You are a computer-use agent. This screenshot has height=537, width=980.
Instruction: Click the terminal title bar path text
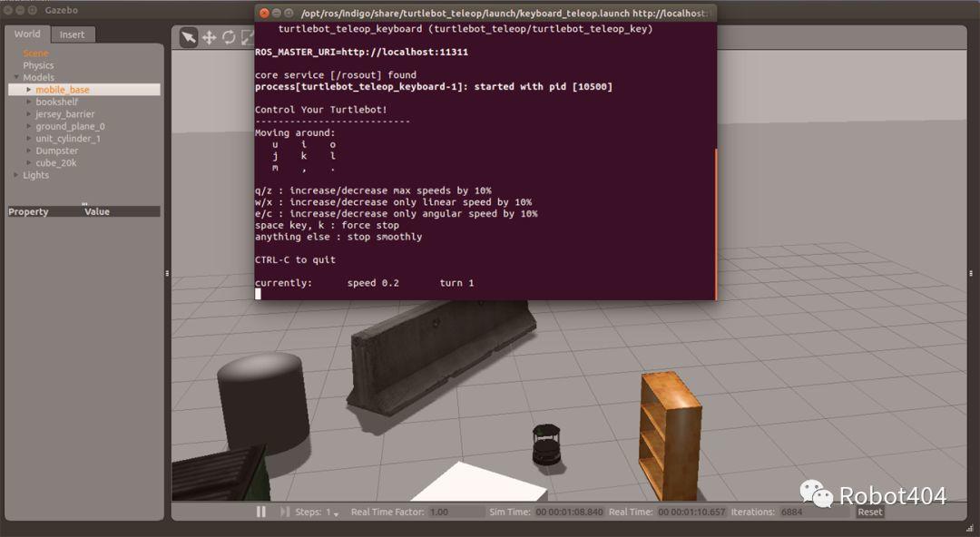pyautogui.click(x=504, y=13)
